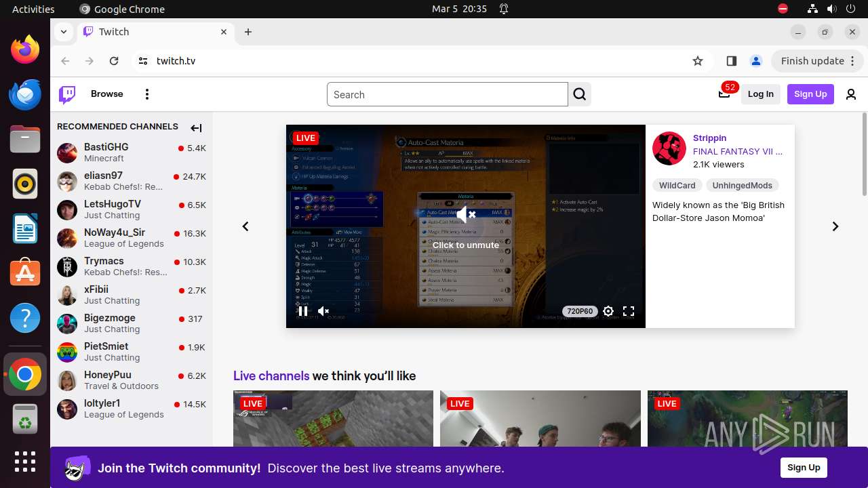Click Sign Up in the top navigation
Viewport: 868px width, 488px height.
coord(810,94)
